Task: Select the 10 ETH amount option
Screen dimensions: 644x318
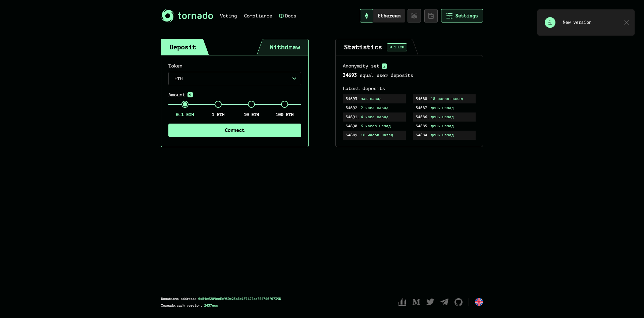Action: pyautogui.click(x=251, y=104)
